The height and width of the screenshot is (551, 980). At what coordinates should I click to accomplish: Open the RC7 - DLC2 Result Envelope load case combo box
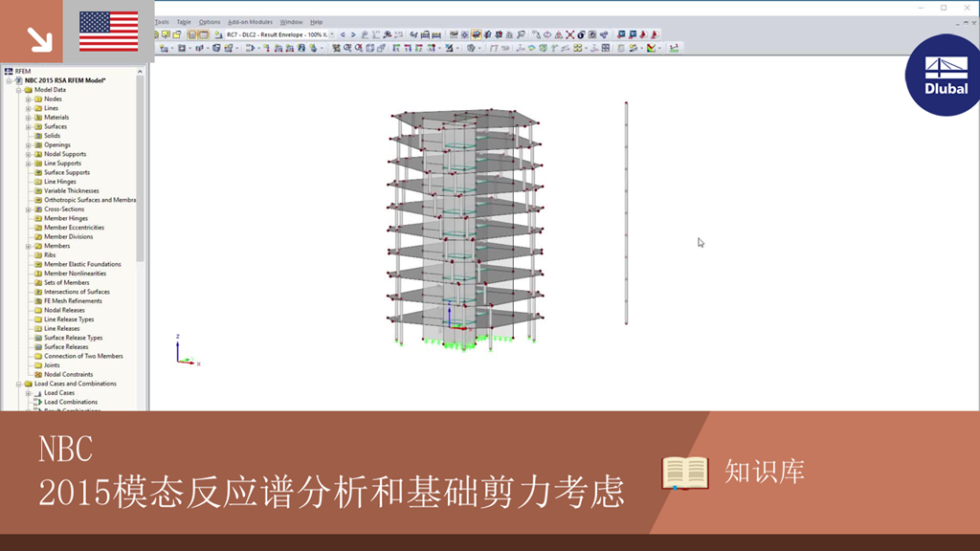pos(280,34)
